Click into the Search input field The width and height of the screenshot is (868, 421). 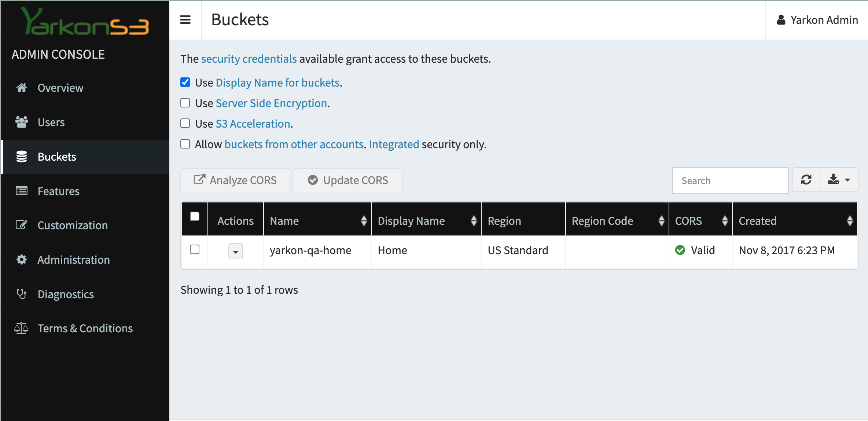coord(730,180)
